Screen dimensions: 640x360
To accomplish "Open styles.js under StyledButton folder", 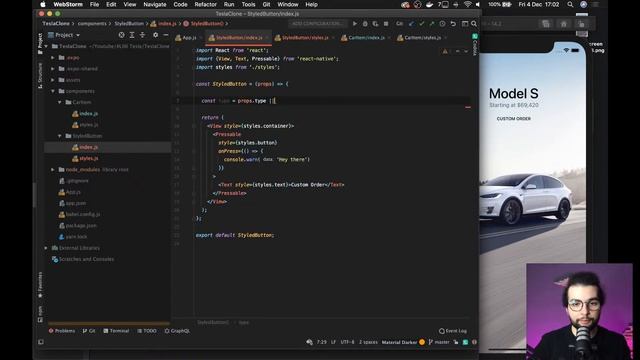I will 89,158.
